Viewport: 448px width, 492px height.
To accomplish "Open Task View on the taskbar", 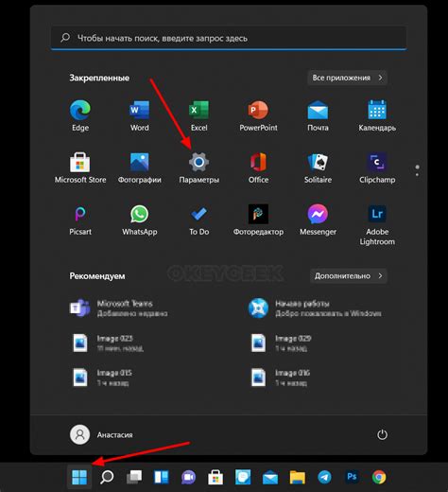I will point(134,477).
